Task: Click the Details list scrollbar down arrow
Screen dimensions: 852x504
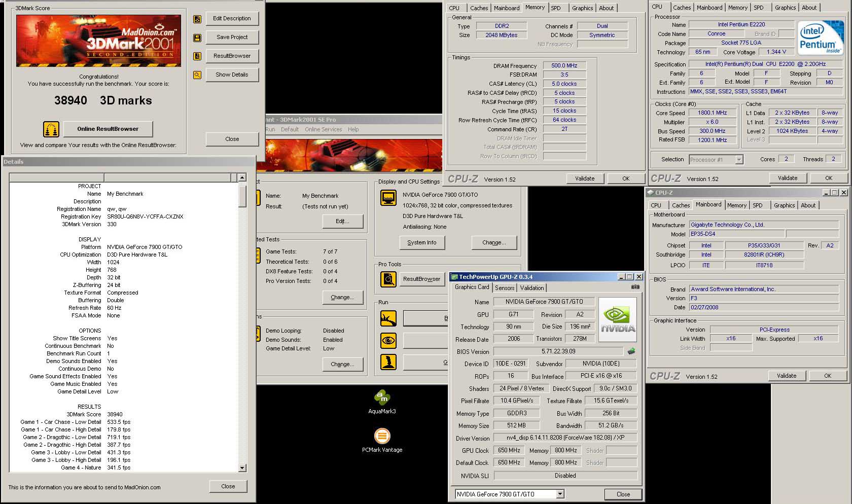Action: 242,468
